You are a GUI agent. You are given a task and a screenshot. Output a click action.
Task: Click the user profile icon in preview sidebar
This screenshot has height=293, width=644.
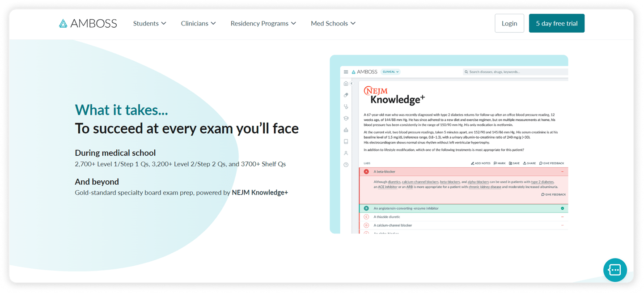coord(346,153)
